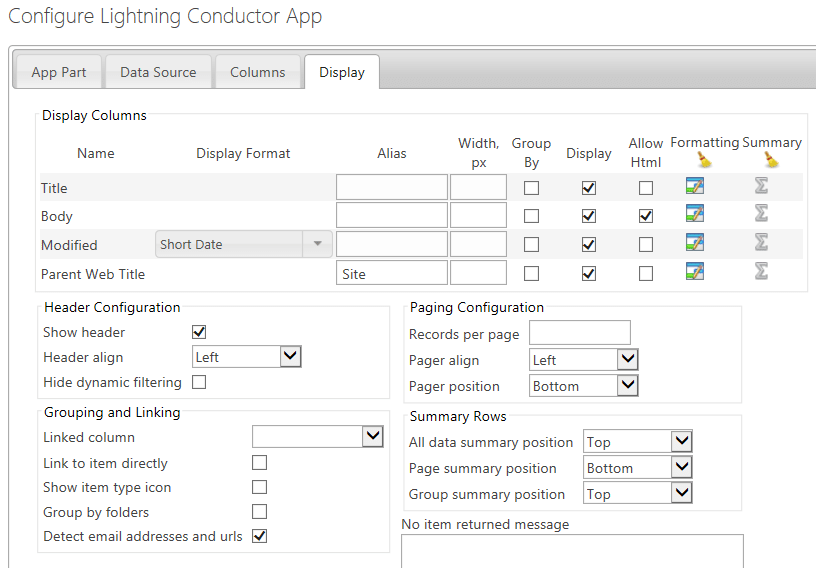This screenshot has width=816, height=568.
Task: Enable Group By for Body column
Action: (531, 216)
